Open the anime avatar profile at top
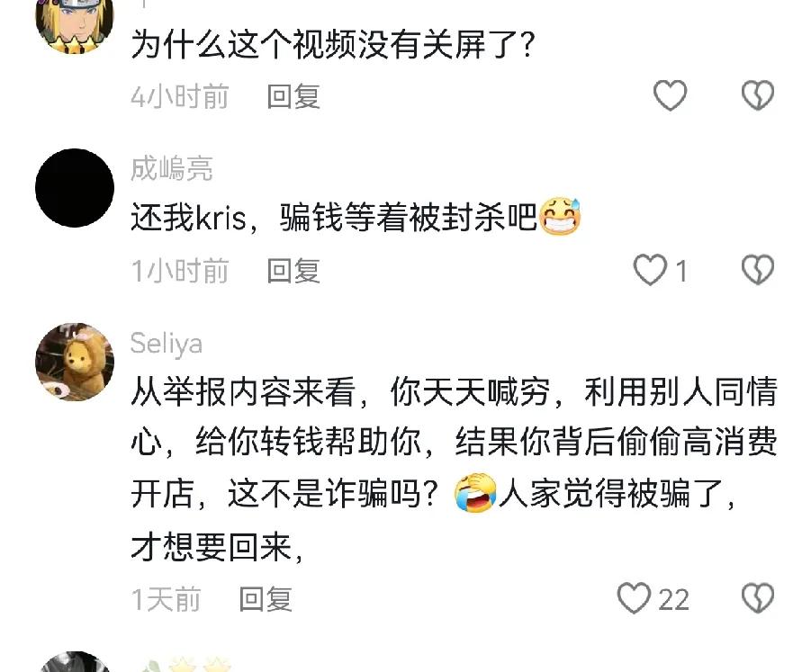 point(75,25)
